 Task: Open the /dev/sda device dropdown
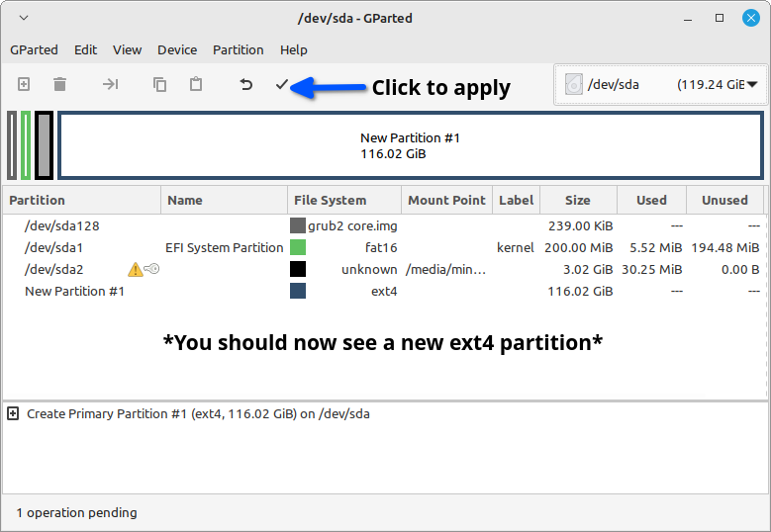(660, 84)
